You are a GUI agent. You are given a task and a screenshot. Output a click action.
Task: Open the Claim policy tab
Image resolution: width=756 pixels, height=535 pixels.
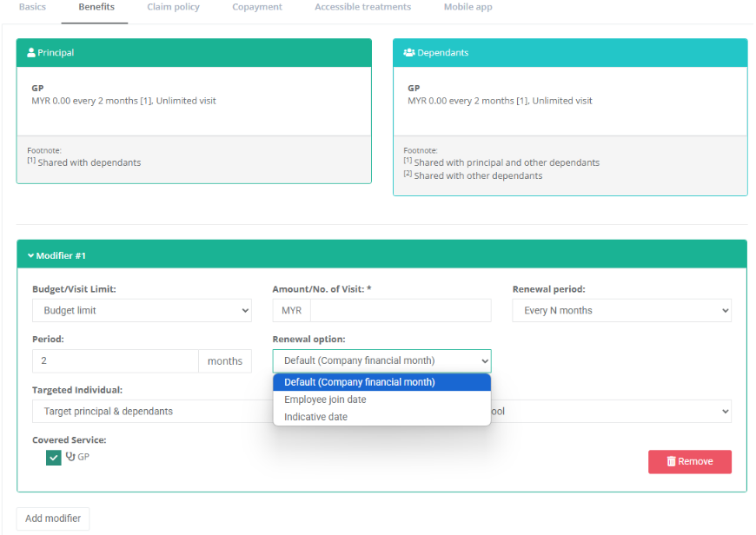pos(173,7)
